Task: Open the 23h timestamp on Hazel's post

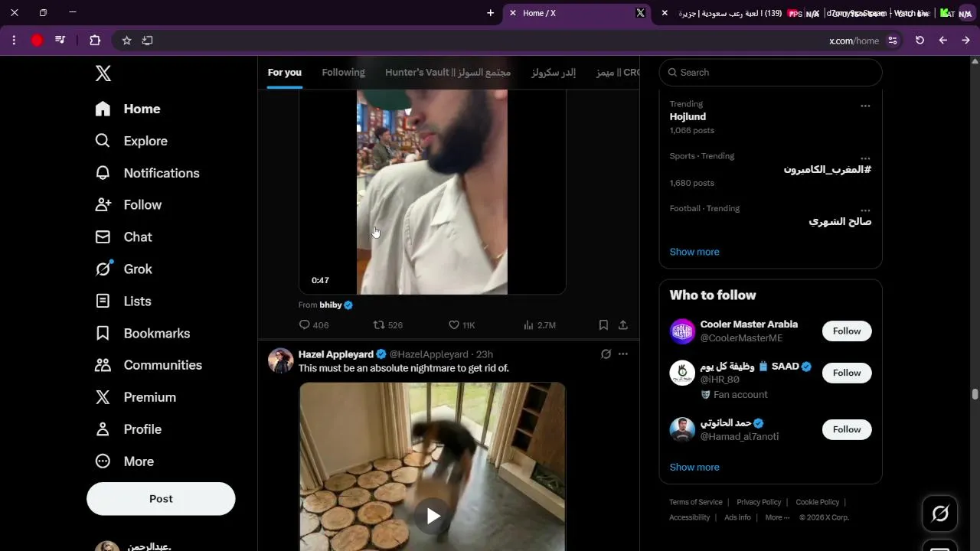Action: (485, 354)
